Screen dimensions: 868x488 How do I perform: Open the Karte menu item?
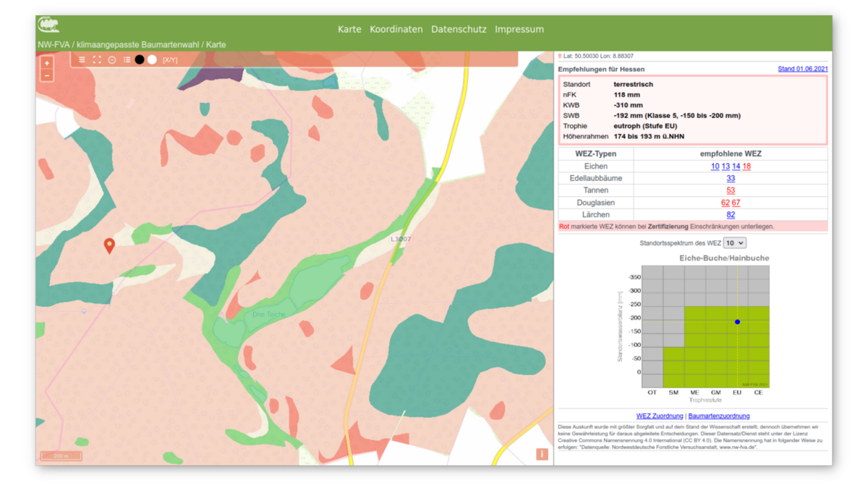[x=349, y=30]
